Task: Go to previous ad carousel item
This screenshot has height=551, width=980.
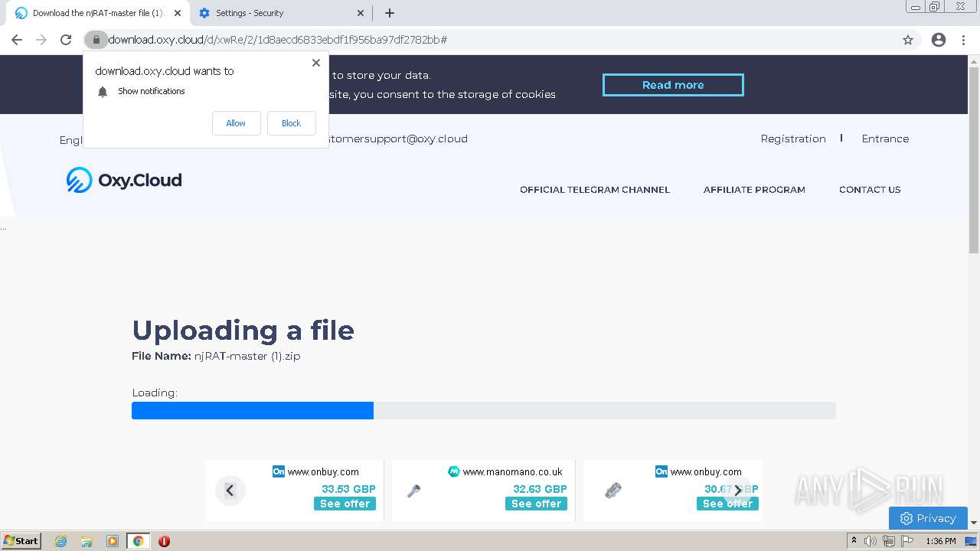Action: click(230, 491)
